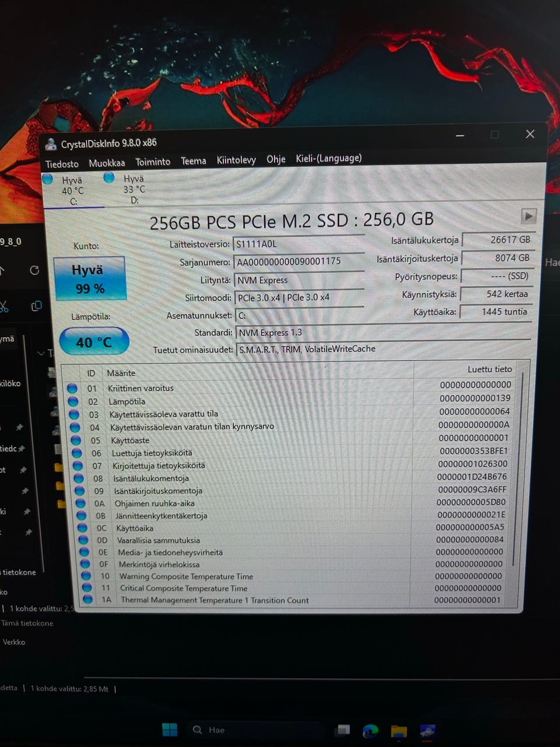
Task: Select raw value 0000000353BFE1
Action: click(473, 451)
